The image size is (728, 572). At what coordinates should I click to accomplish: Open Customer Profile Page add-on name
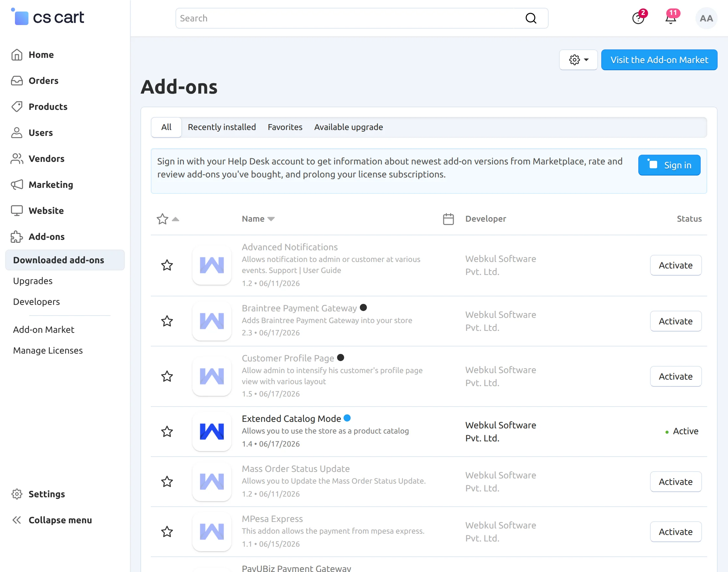(288, 358)
